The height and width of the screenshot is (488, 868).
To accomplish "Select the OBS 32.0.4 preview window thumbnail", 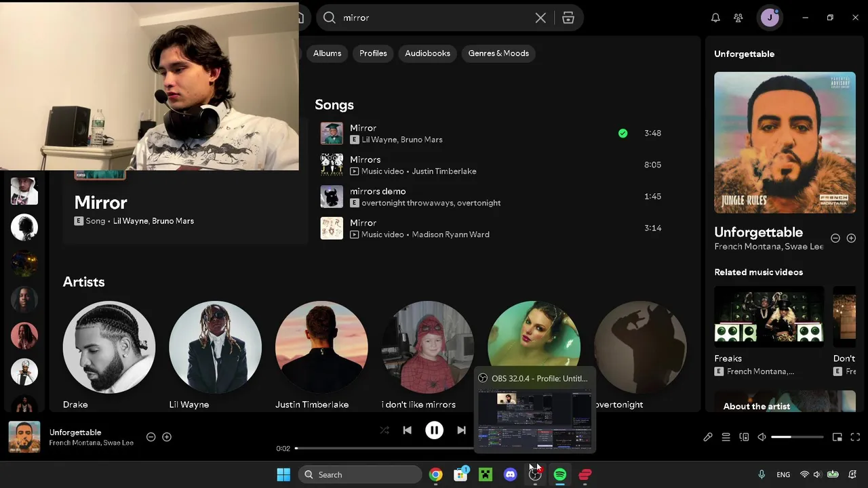I will pos(535,419).
